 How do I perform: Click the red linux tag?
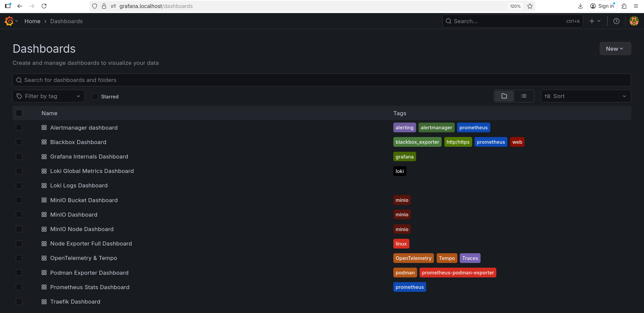tap(401, 244)
